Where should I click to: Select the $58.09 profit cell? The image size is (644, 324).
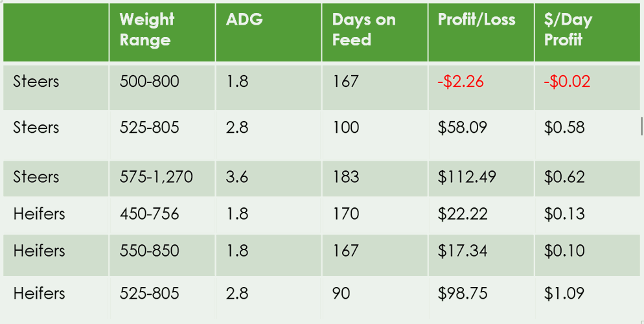462,127
